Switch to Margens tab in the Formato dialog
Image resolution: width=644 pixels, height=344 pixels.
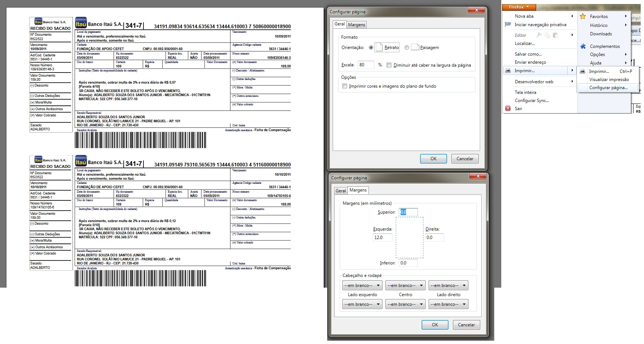click(x=356, y=25)
